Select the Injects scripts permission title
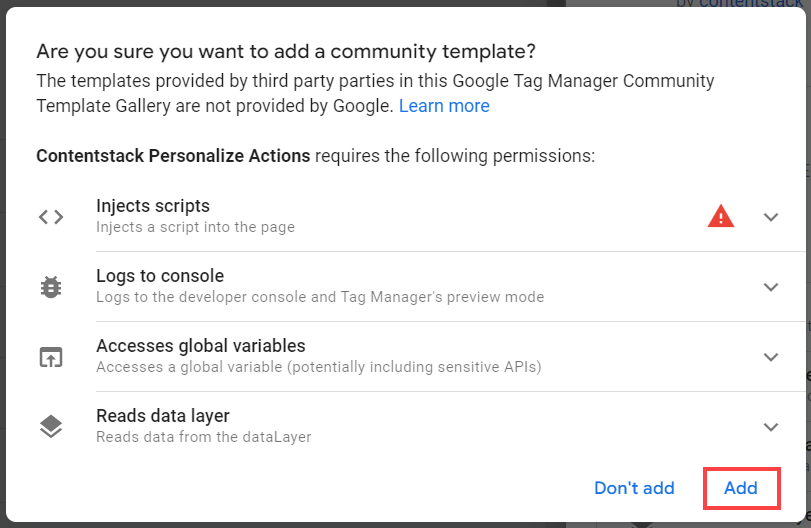 pyautogui.click(x=153, y=206)
